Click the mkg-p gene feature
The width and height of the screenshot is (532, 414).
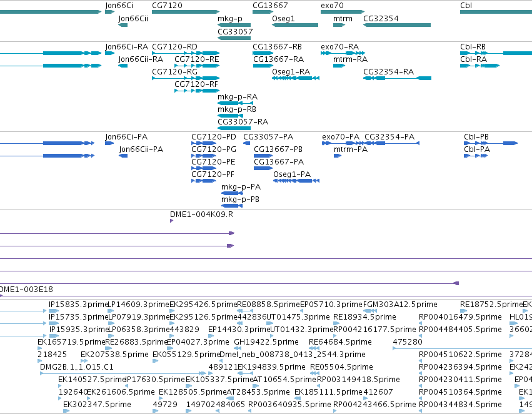click(234, 25)
